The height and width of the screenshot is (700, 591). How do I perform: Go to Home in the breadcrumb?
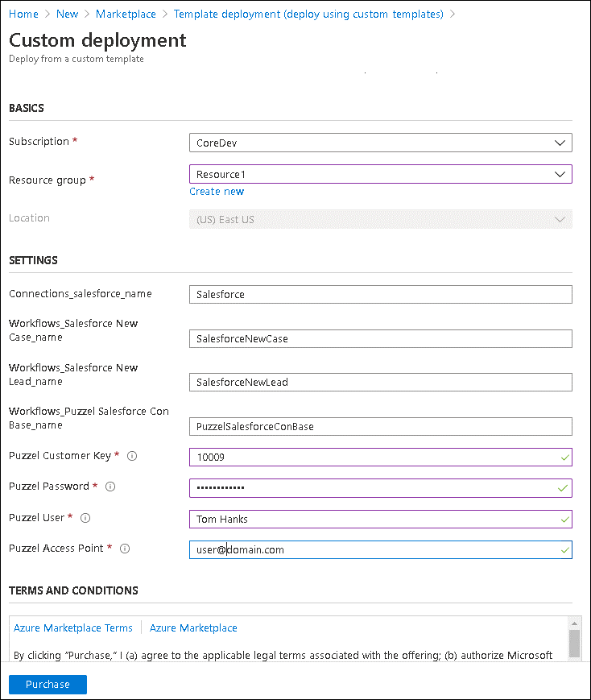(23, 14)
